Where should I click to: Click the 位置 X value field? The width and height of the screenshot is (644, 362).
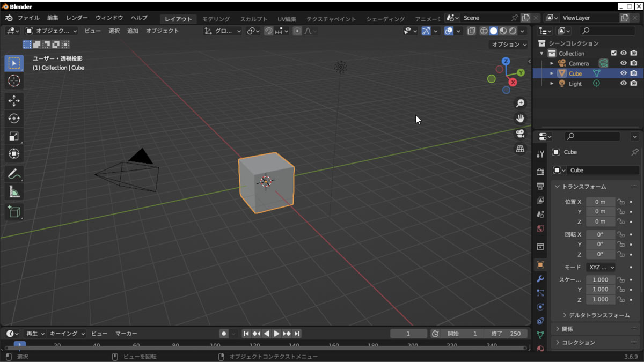[x=600, y=202]
